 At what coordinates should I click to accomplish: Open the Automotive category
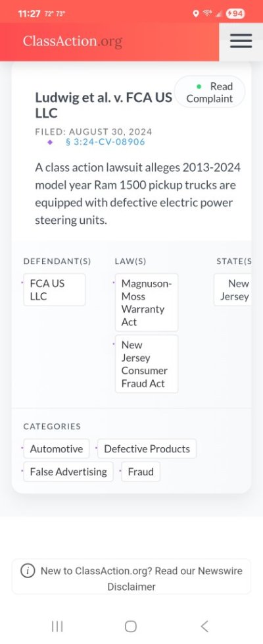pyautogui.click(x=56, y=448)
